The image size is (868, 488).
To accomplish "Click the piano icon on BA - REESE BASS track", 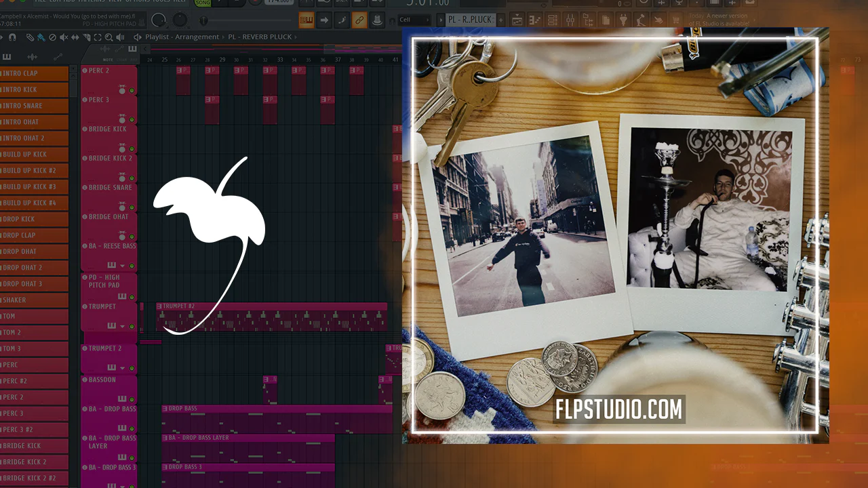I will [x=112, y=264].
